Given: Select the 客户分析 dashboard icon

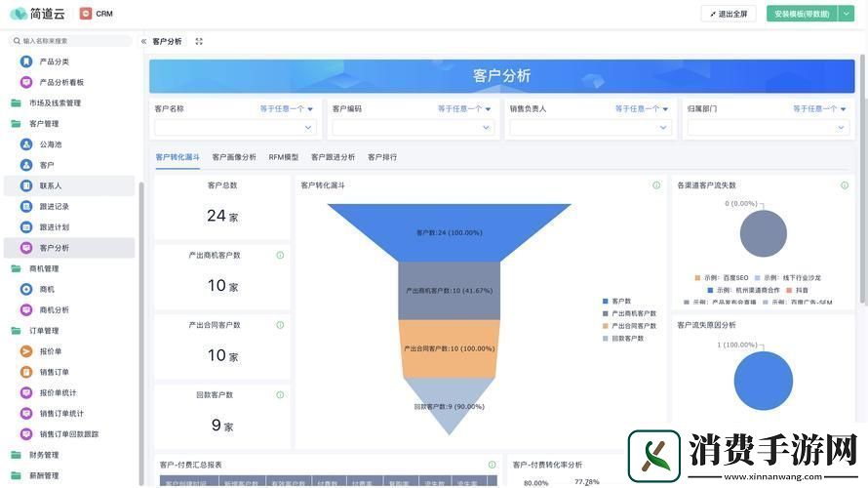Looking at the screenshot, I should click(x=26, y=248).
